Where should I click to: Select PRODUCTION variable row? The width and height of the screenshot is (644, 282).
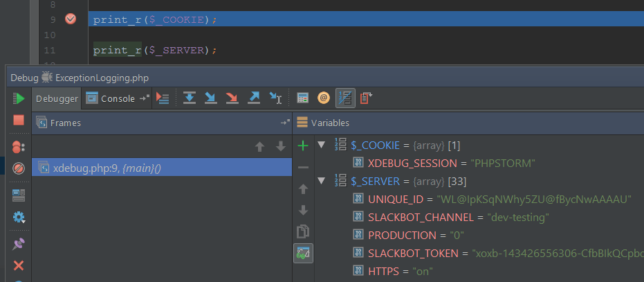pos(479,235)
